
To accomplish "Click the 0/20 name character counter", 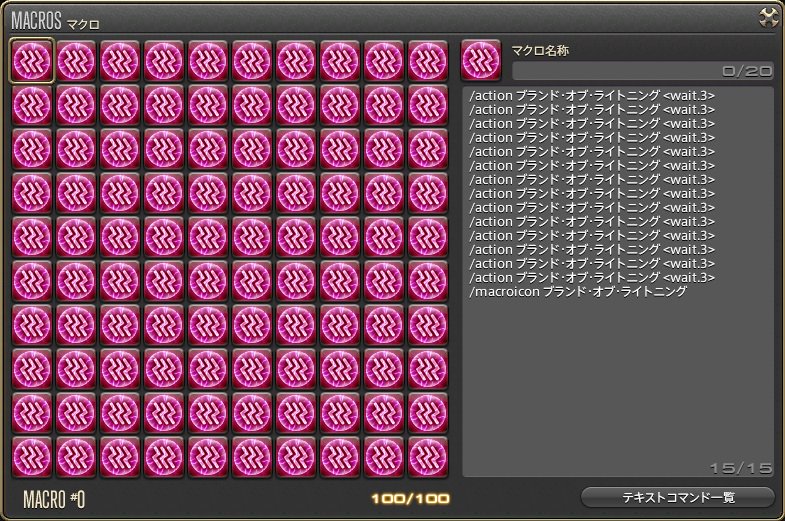I will pyautogui.click(x=747, y=71).
